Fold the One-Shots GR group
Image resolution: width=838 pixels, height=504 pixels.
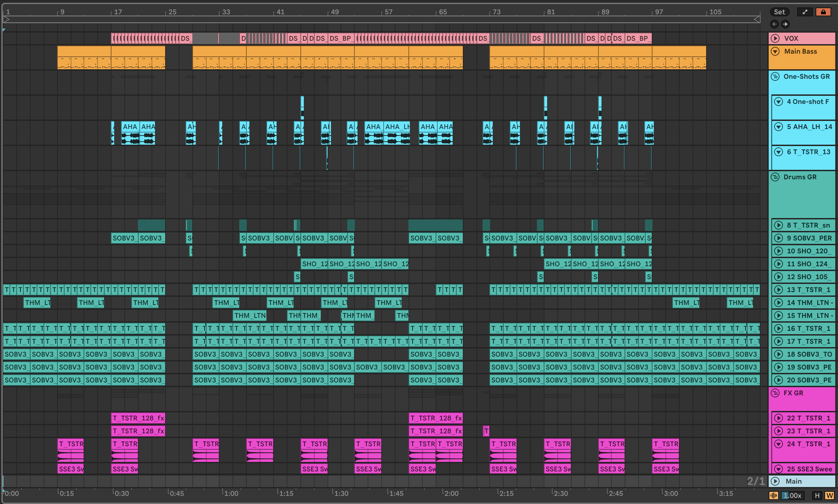[775, 77]
